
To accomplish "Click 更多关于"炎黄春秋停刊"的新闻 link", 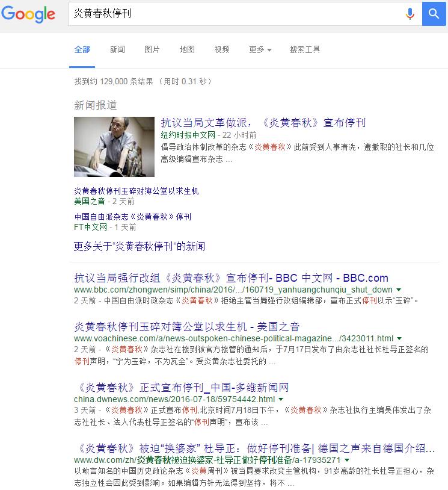I will (x=140, y=246).
